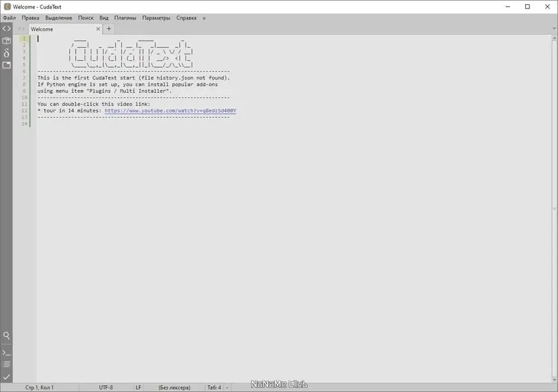Expand the tab list dropdown arrow
The height and width of the screenshot is (392, 558).
point(554,29)
